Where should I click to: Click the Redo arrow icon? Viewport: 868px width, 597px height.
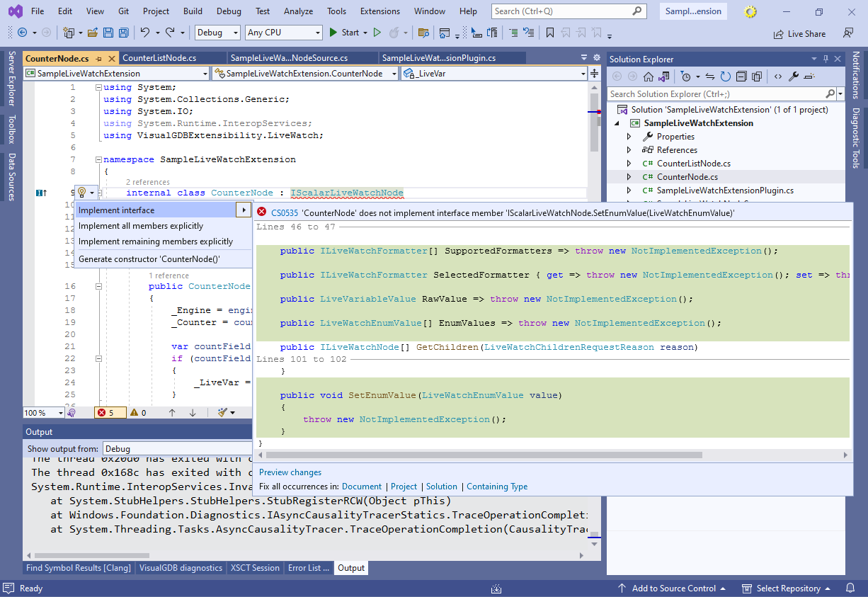(x=170, y=33)
